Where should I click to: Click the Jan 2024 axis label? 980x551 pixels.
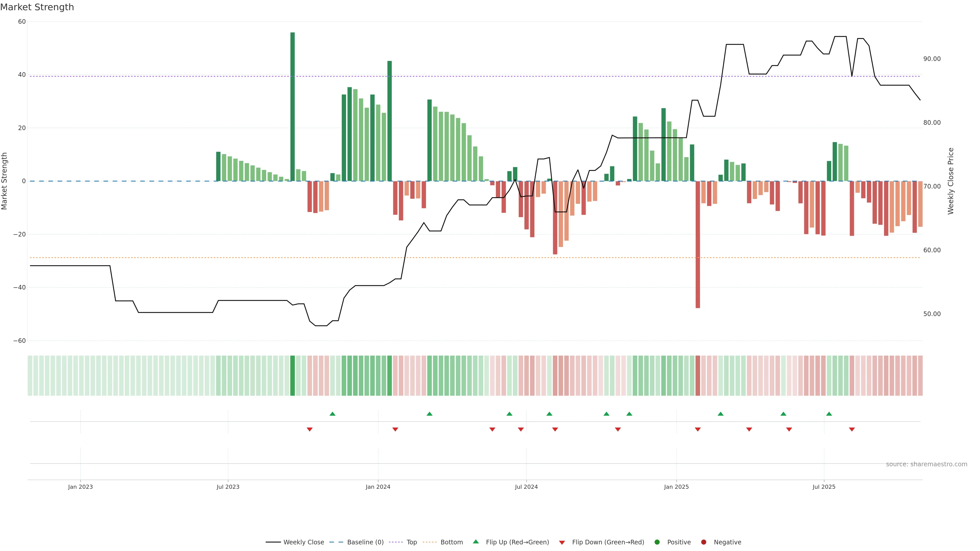378,487
